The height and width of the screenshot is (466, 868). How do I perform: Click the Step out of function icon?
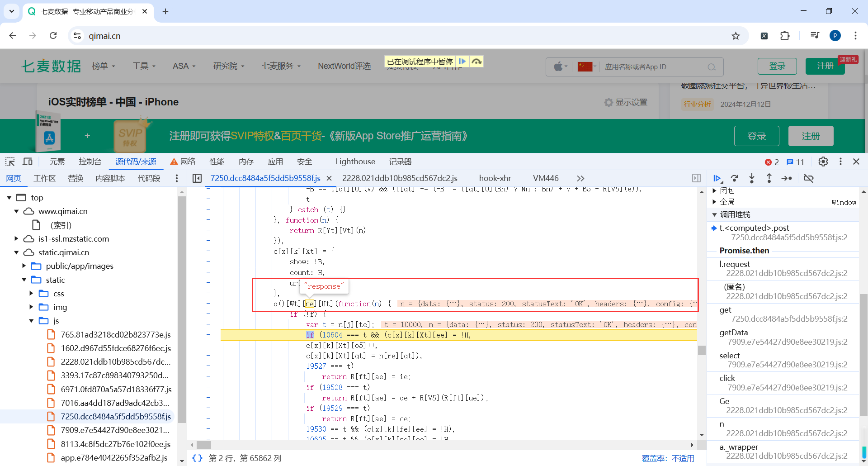click(x=769, y=178)
